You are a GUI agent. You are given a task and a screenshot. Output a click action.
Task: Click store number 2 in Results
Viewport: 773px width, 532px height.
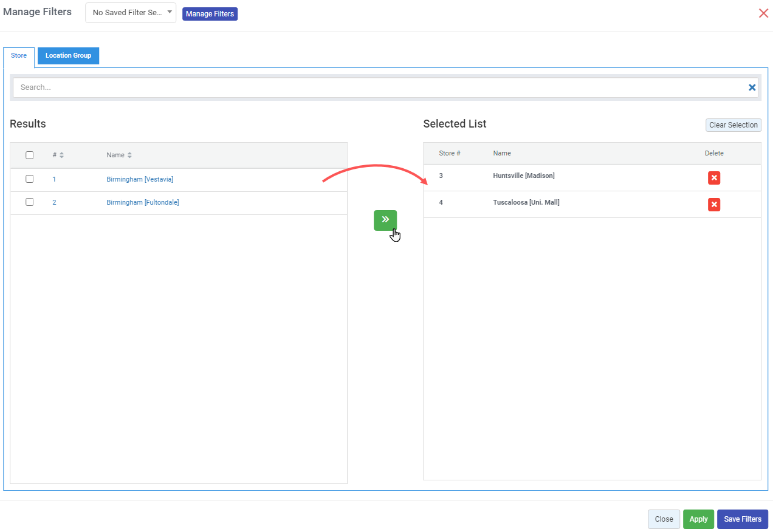click(54, 202)
